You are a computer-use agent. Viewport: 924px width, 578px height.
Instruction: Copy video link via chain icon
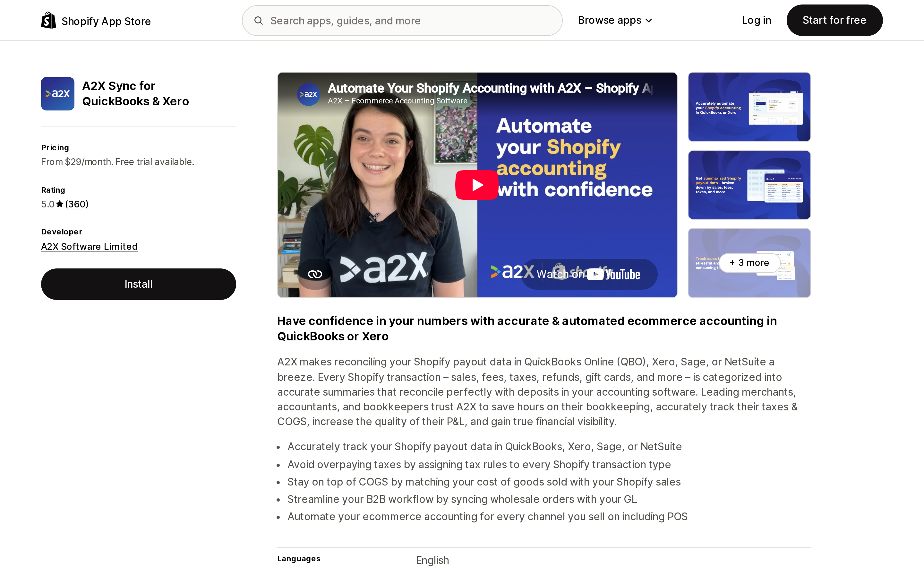(315, 274)
